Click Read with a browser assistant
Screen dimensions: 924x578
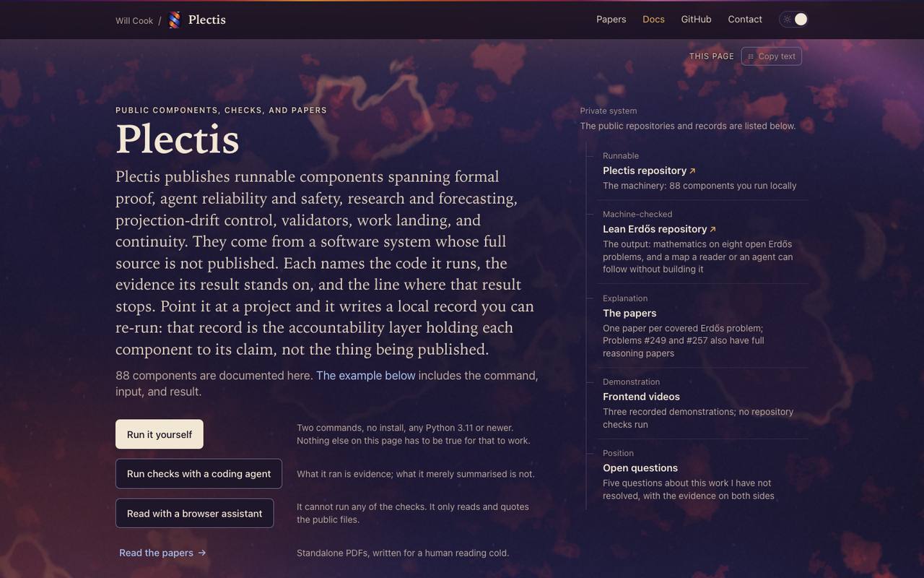point(194,514)
